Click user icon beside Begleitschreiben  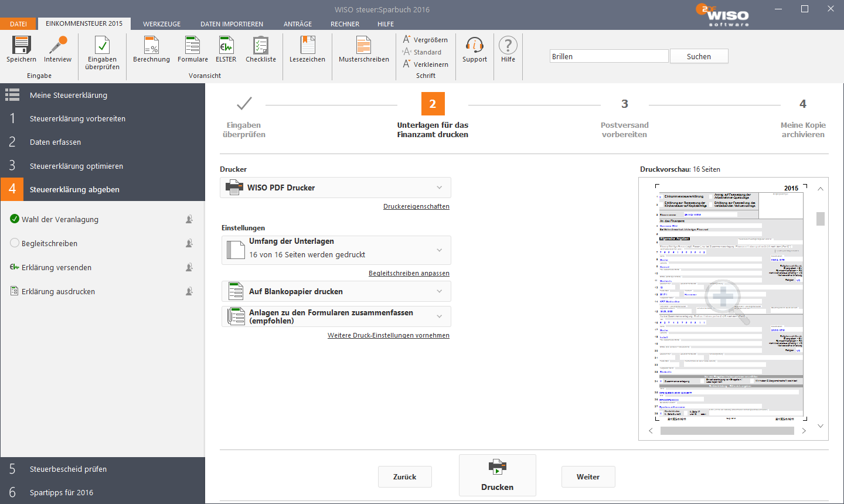pos(189,243)
